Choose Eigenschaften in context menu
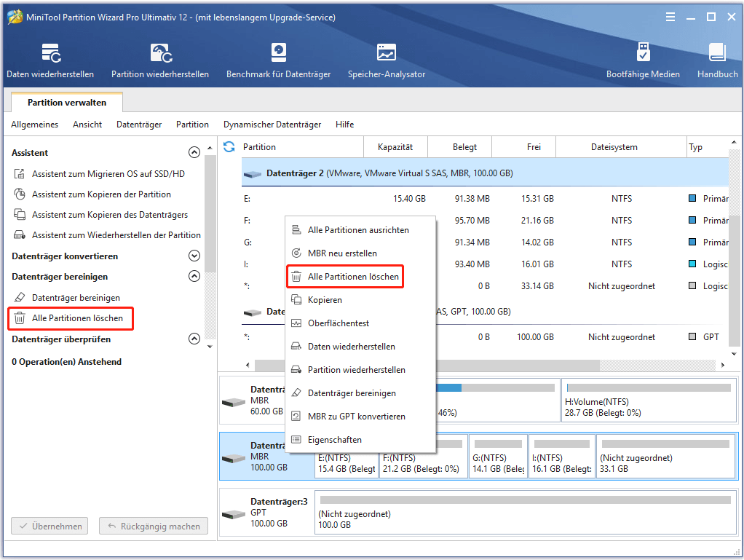 click(x=360, y=439)
